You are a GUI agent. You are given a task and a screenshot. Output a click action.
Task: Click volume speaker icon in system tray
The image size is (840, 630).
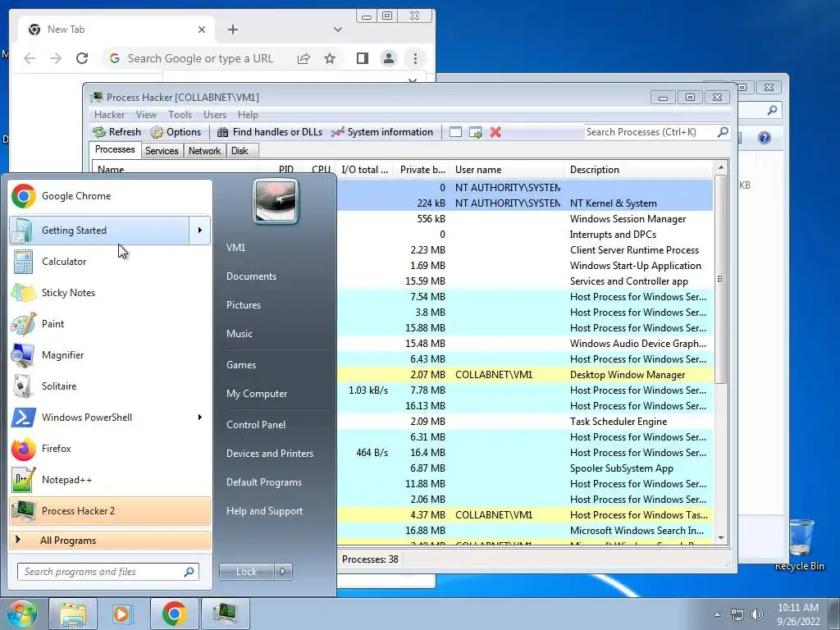click(757, 614)
